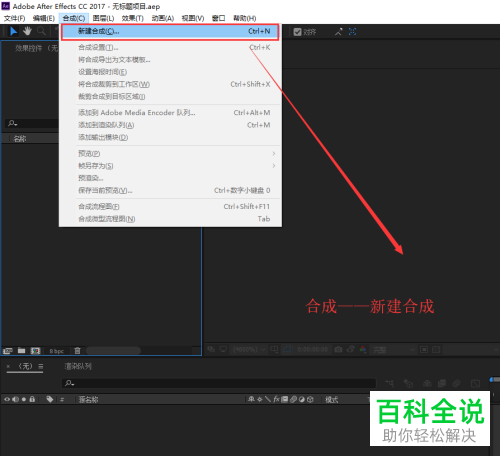The height and width of the screenshot is (456, 500).
Task: Click the draft 3D icon in timeline
Action: (408, 383)
